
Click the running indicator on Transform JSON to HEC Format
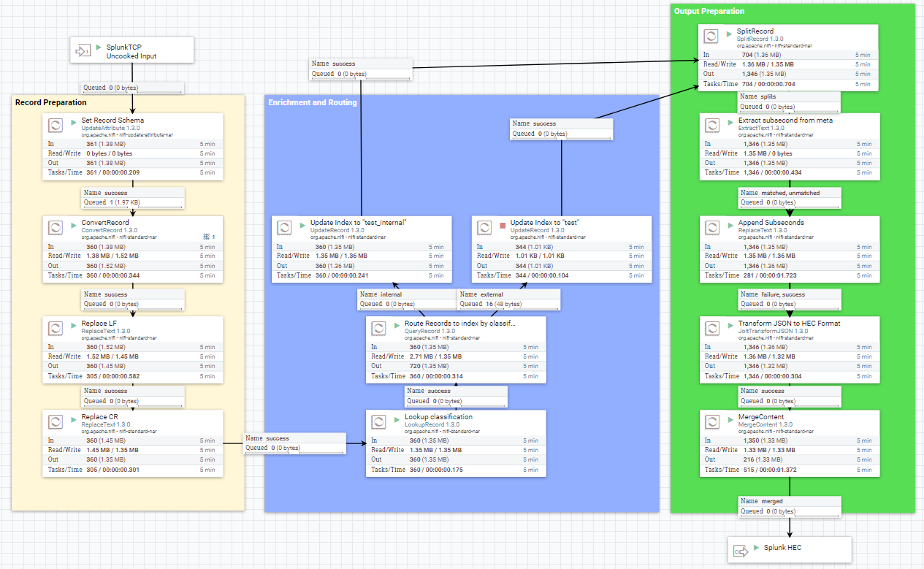click(x=730, y=326)
